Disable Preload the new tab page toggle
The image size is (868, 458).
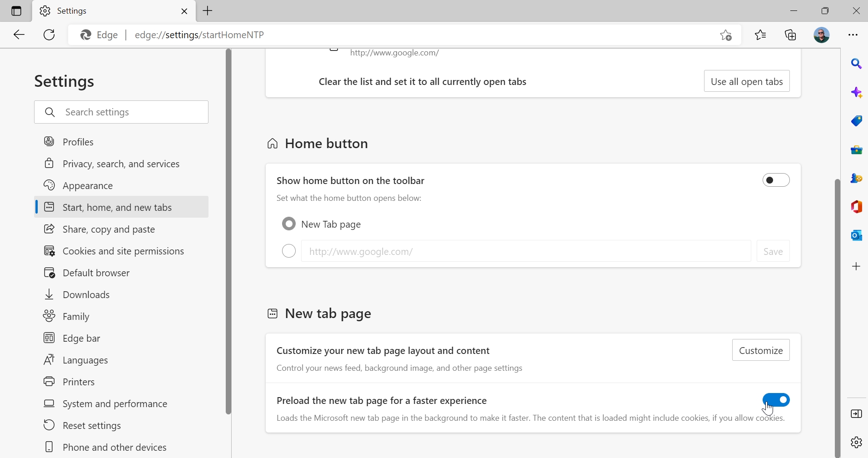(x=776, y=400)
